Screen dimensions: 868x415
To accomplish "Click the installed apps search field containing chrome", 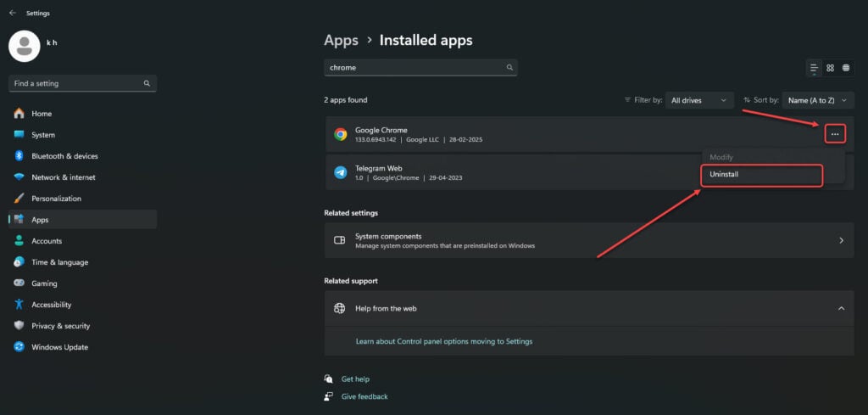I will 420,68.
